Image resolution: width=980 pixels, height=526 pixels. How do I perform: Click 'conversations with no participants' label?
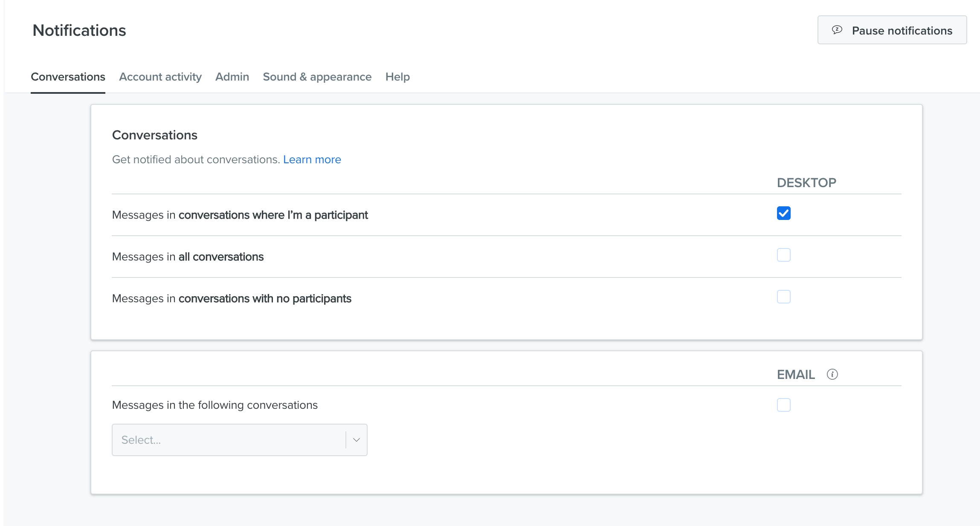[265, 298]
